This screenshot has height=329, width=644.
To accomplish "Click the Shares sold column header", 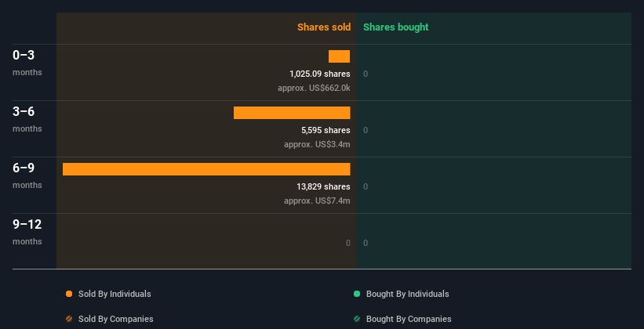I will tap(324, 27).
